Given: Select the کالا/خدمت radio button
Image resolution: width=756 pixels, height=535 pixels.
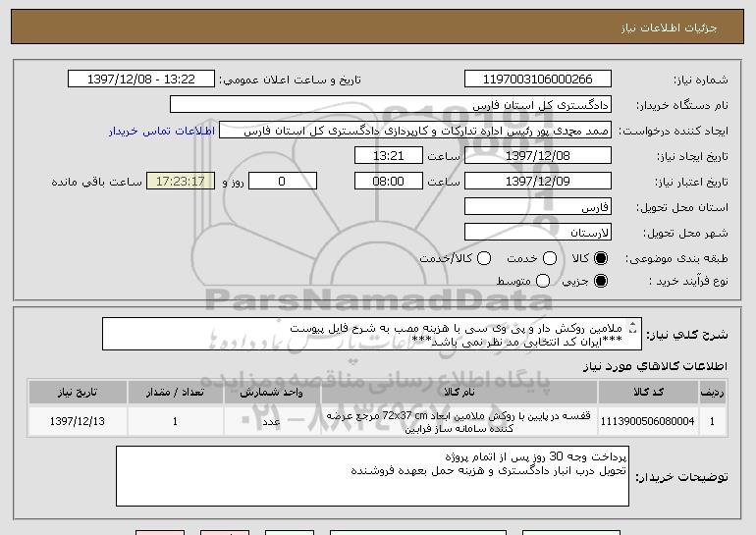Looking at the screenshot, I should (x=484, y=258).
